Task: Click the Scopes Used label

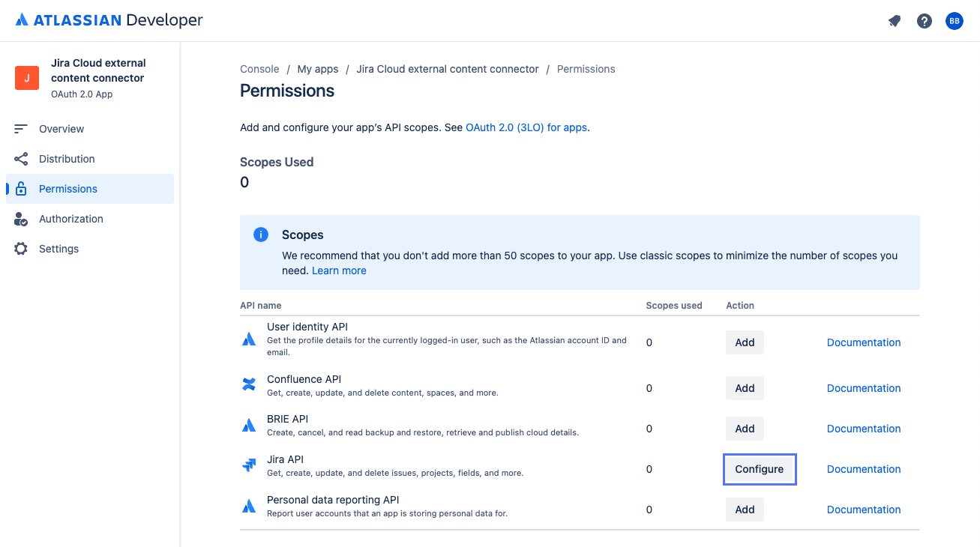Action: tap(277, 162)
